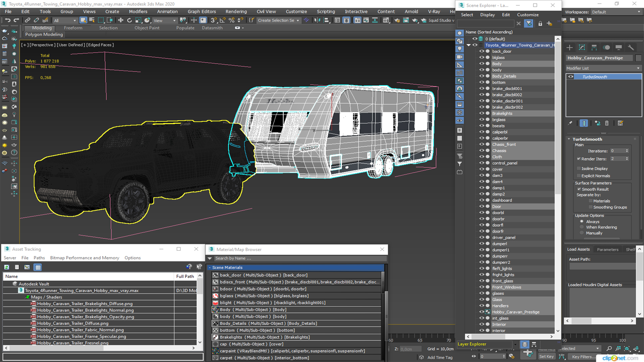The height and width of the screenshot is (362, 644).
Task: Select the When Rendering update option
Action: (582, 227)
